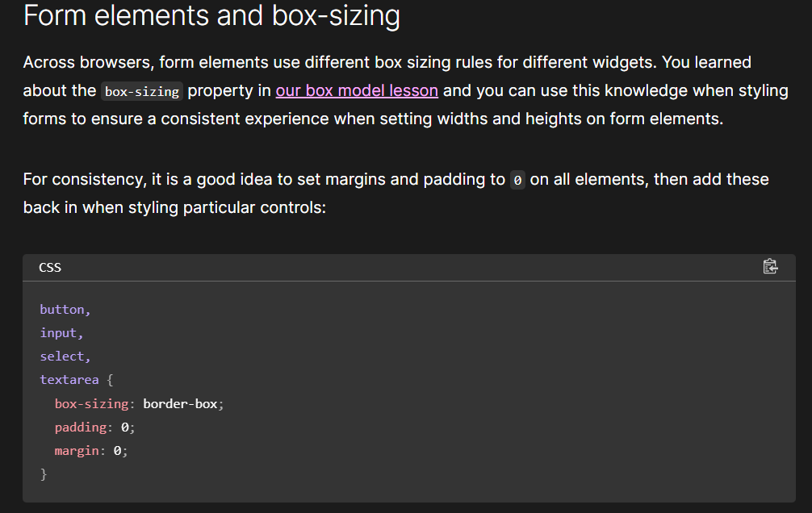Click the paragraph starting 'For consistency'

[x=396, y=193]
